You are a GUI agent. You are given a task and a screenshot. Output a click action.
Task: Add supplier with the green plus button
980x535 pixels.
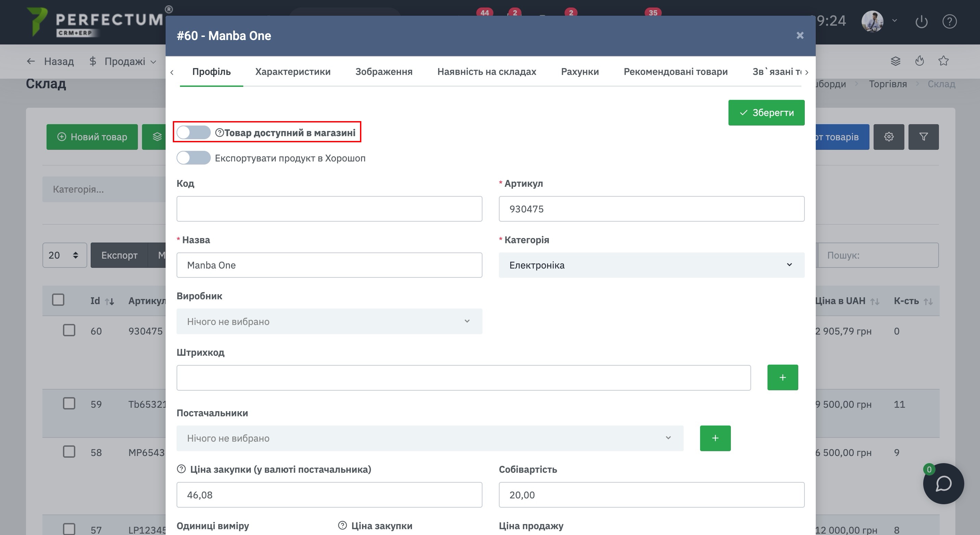point(715,438)
